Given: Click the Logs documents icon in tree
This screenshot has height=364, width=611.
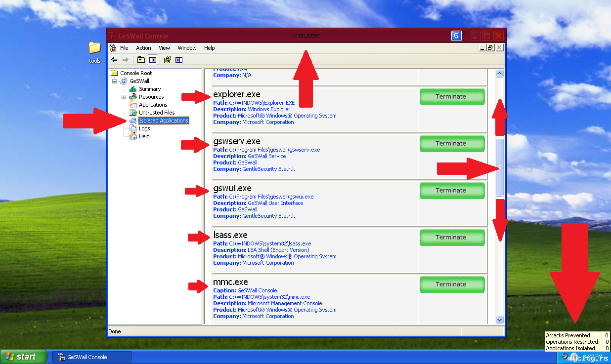Looking at the screenshot, I should 133,128.
